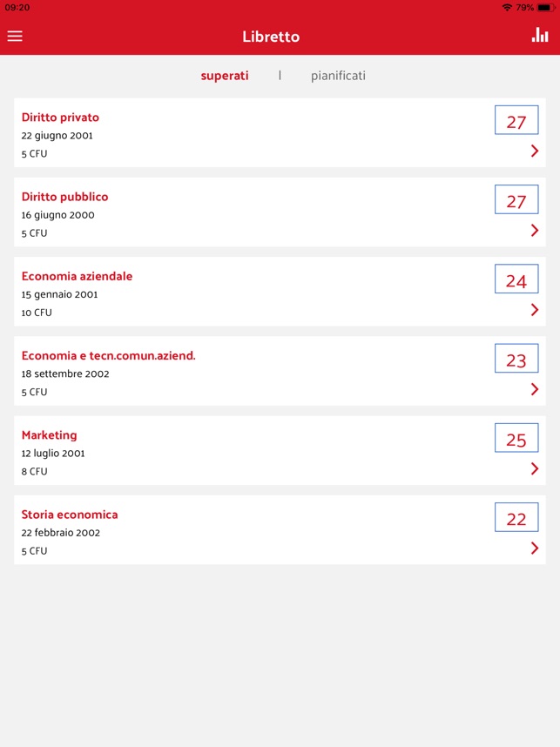Open the statistics bar chart icon
This screenshot has width=560, height=747.
[540, 35]
